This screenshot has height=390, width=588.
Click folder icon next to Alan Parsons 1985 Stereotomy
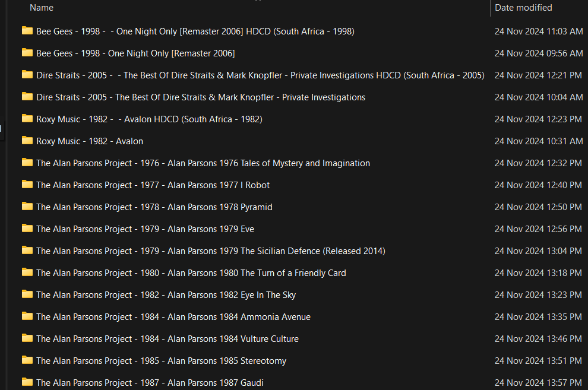click(27, 360)
